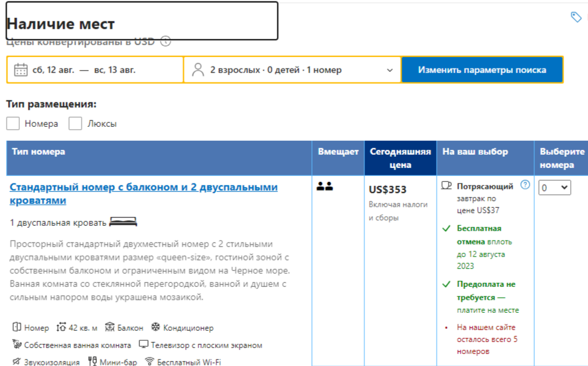Click the two-person occupancy icon
Image resolution: width=588 pixels, height=366 pixels.
pos(325,186)
